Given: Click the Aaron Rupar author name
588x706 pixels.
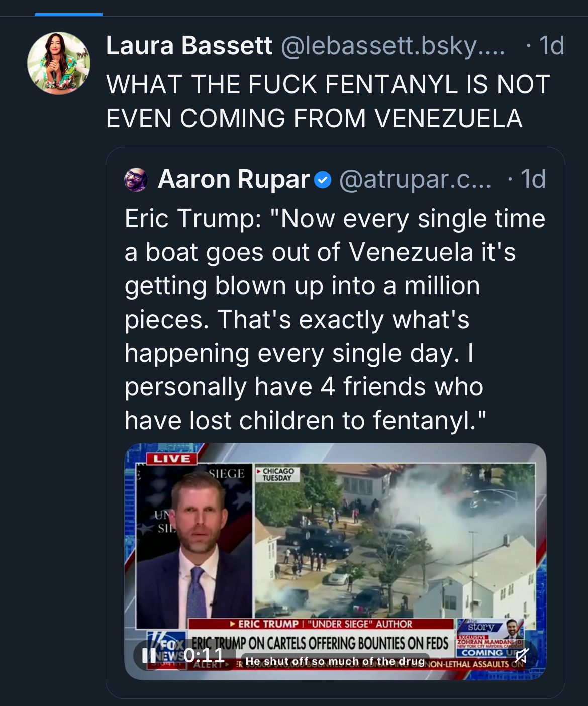Looking at the screenshot, I should [x=234, y=179].
